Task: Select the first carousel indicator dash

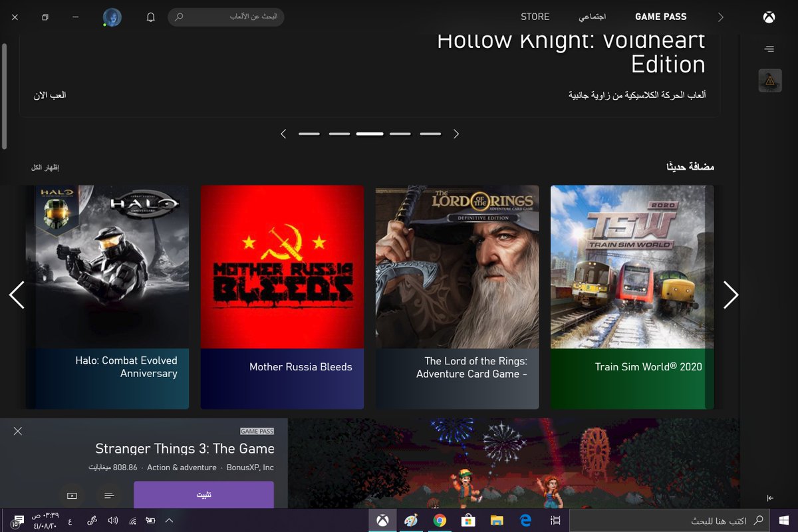Action: click(309, 134)
